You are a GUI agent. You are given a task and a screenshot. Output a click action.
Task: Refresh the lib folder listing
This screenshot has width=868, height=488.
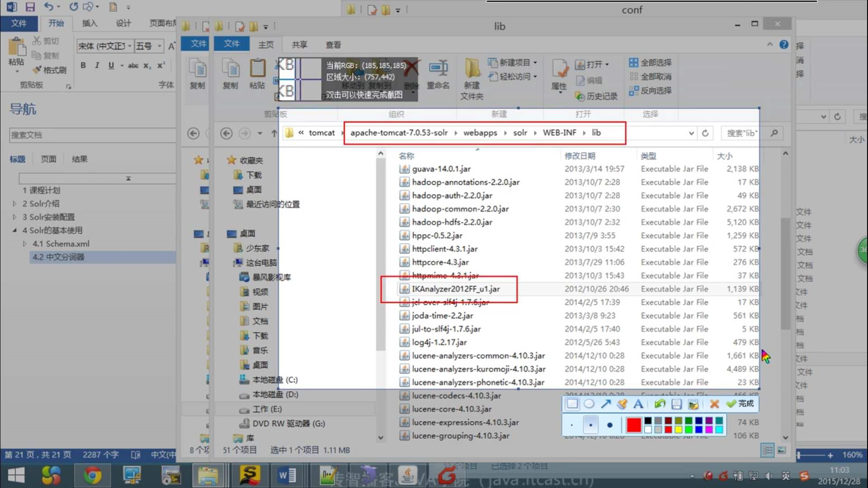705,133
